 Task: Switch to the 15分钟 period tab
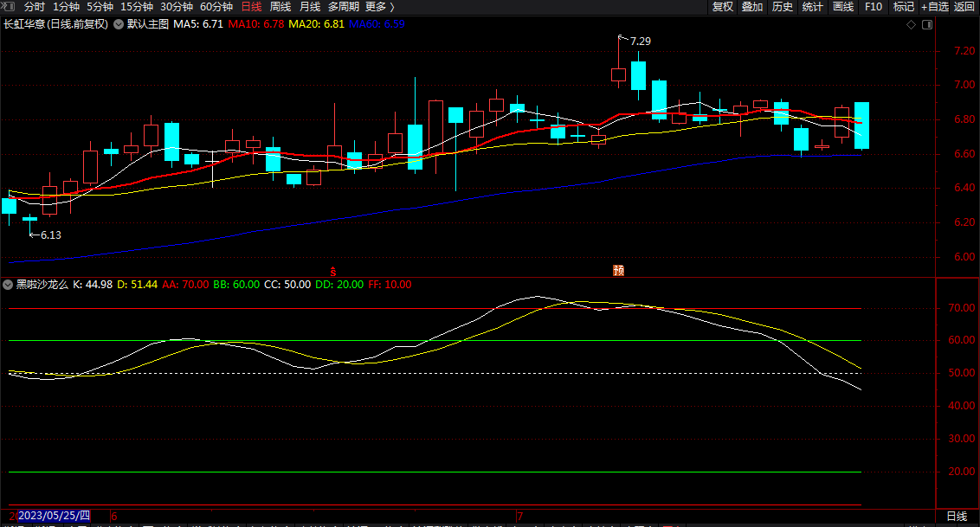click(x=136, y=6)
